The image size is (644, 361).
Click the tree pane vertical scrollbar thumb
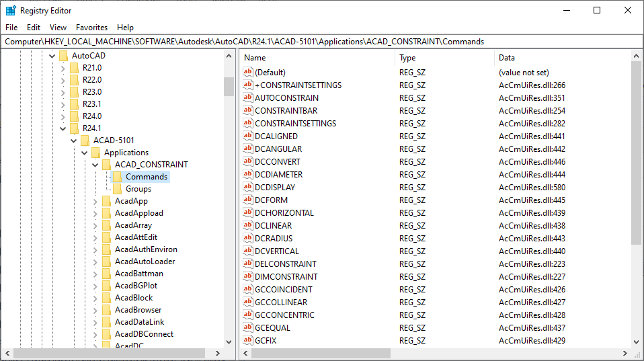click(229, 86)
